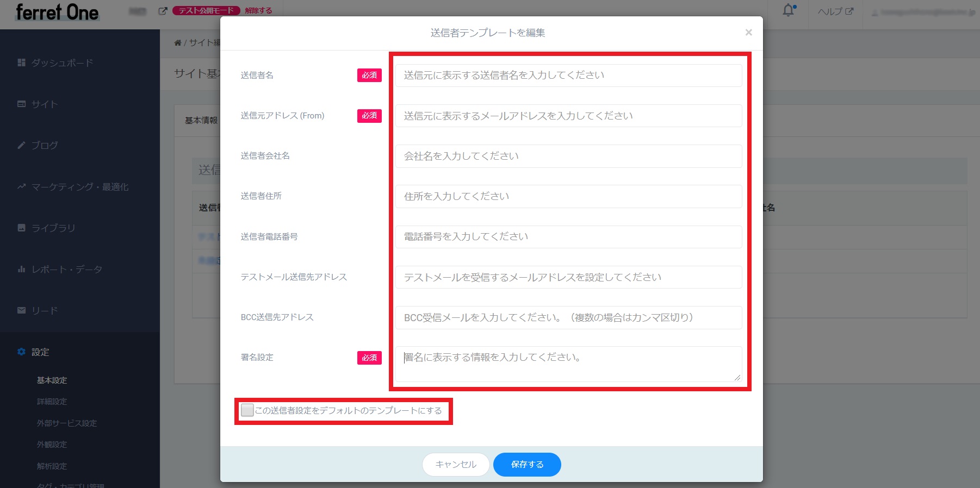The height and width of the screenshot is (488, 980).
Task: Open ライブラリ in the sidebar
Action: click(53, 228)
